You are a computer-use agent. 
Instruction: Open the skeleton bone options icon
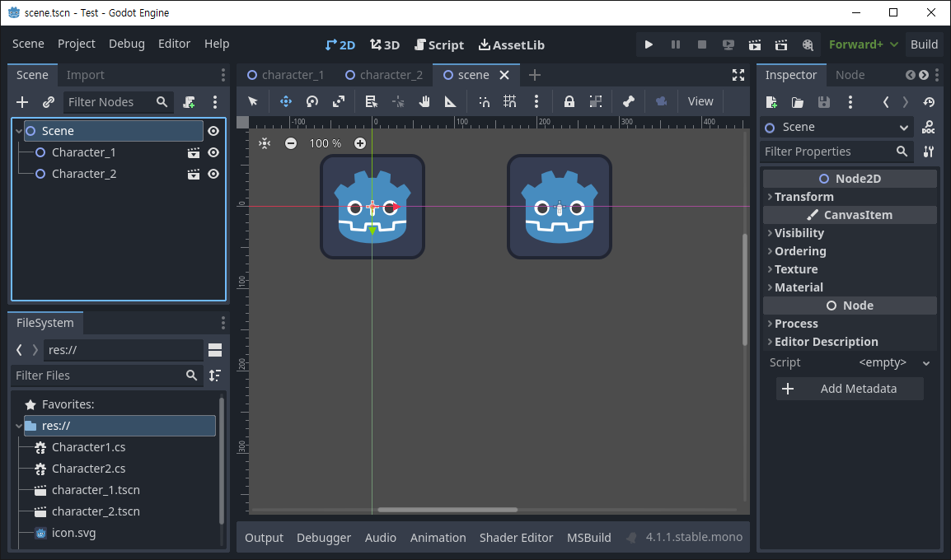point(628,101)
